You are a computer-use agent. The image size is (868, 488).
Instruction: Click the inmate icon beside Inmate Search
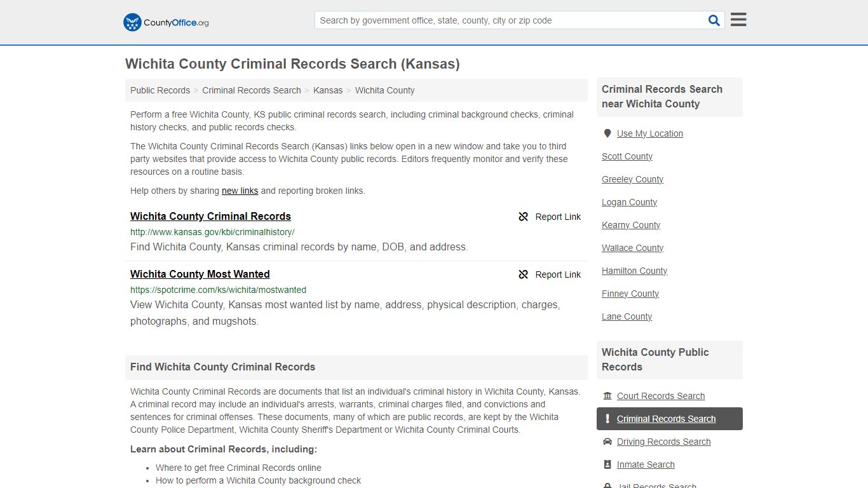[607, 464]
